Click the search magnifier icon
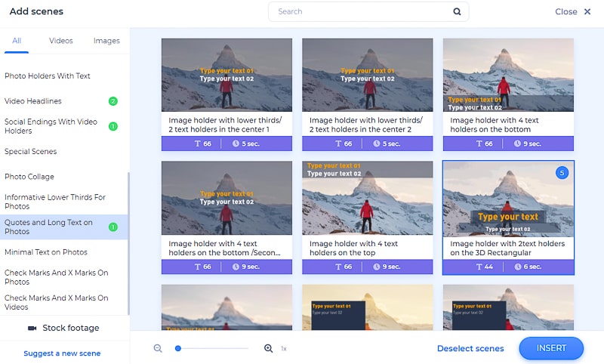 tap(457, 11)
